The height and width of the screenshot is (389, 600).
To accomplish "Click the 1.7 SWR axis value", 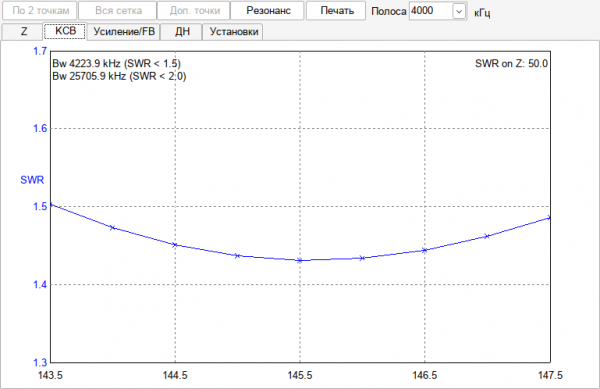I will [x=40, y=51].
